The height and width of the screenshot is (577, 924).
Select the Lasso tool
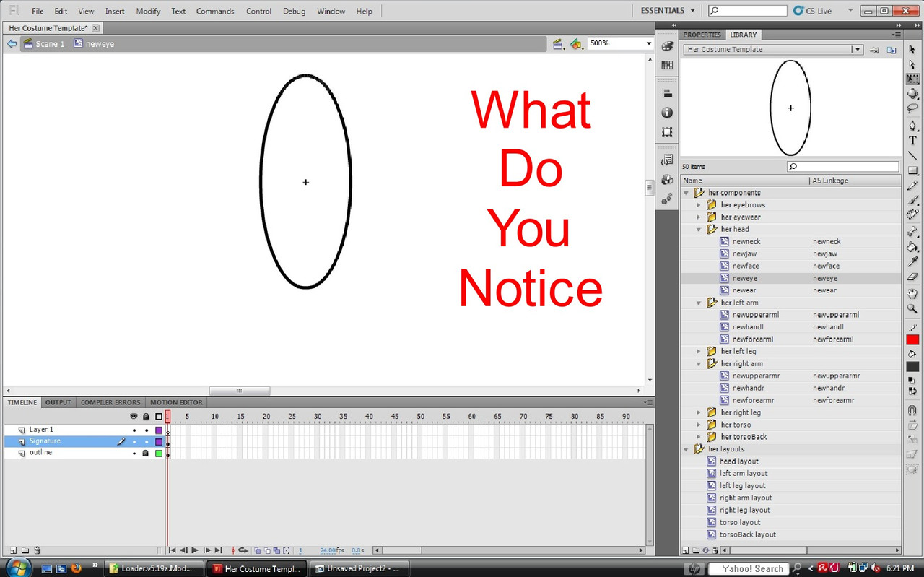[x=912, y=107]
